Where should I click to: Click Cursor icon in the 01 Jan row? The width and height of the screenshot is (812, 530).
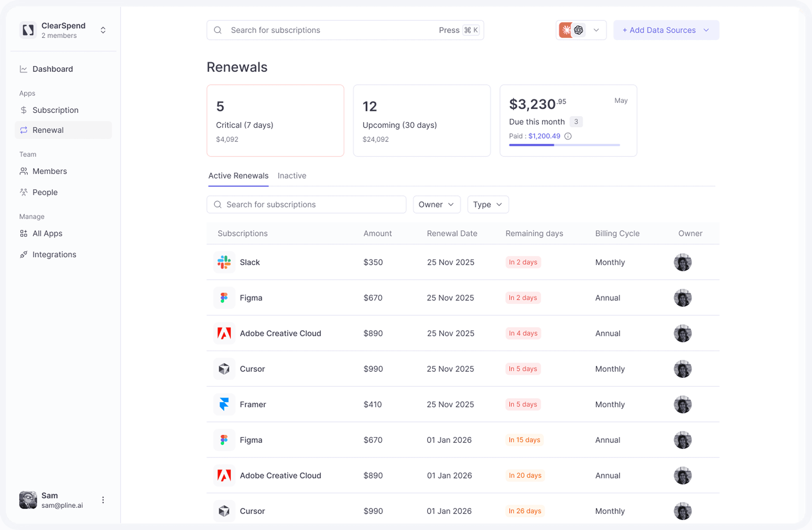pos(224,511)
